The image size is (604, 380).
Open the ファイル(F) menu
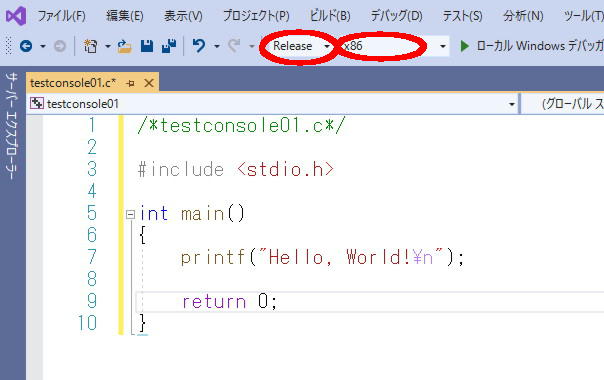61,16
